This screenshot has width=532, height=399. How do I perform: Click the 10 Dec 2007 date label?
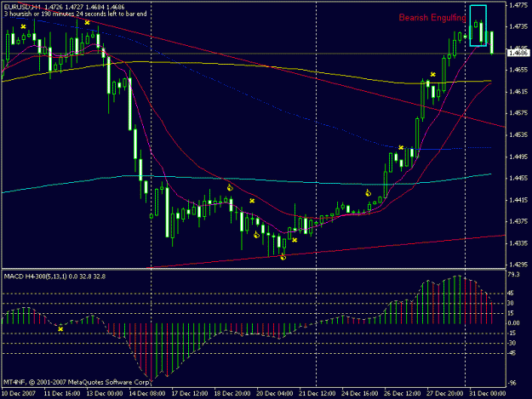tap(19, 394)
